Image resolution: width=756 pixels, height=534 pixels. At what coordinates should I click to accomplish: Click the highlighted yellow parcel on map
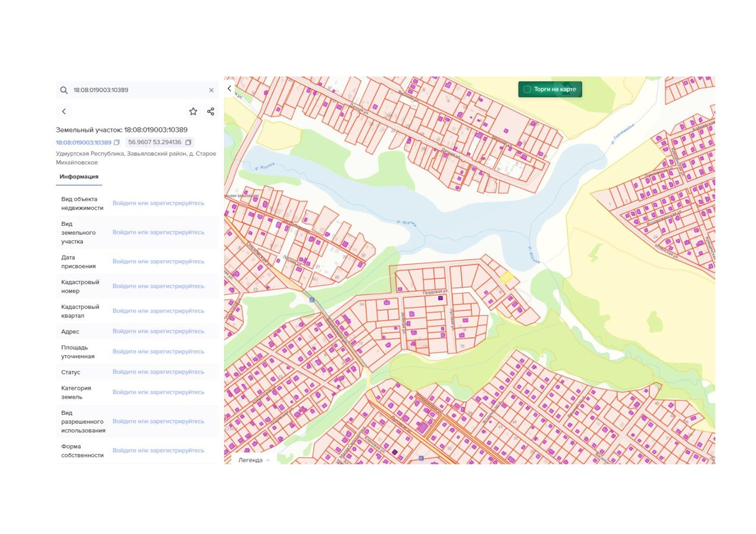pyautogui.click(x=507, y=278)
